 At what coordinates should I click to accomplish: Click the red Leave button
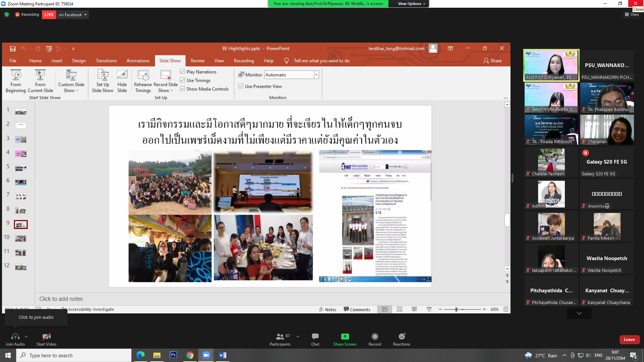[x=629, y=340]
